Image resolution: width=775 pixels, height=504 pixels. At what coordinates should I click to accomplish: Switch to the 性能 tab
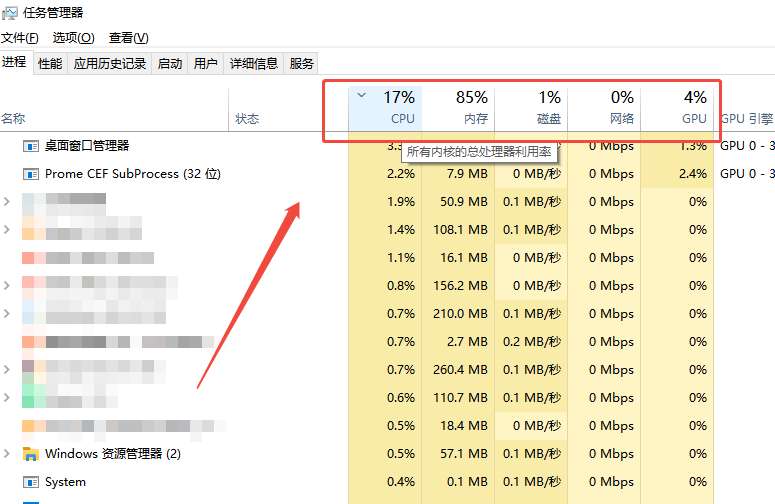[50, 64]
